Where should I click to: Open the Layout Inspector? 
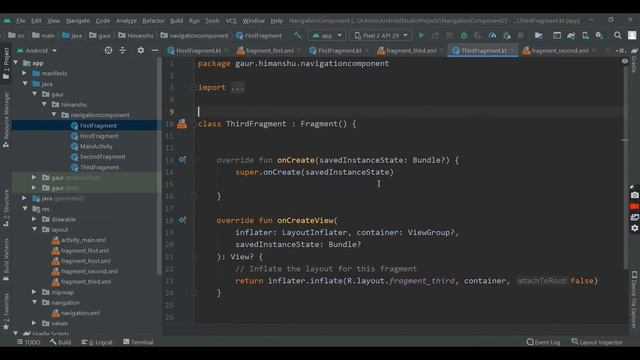click(597, 342)
